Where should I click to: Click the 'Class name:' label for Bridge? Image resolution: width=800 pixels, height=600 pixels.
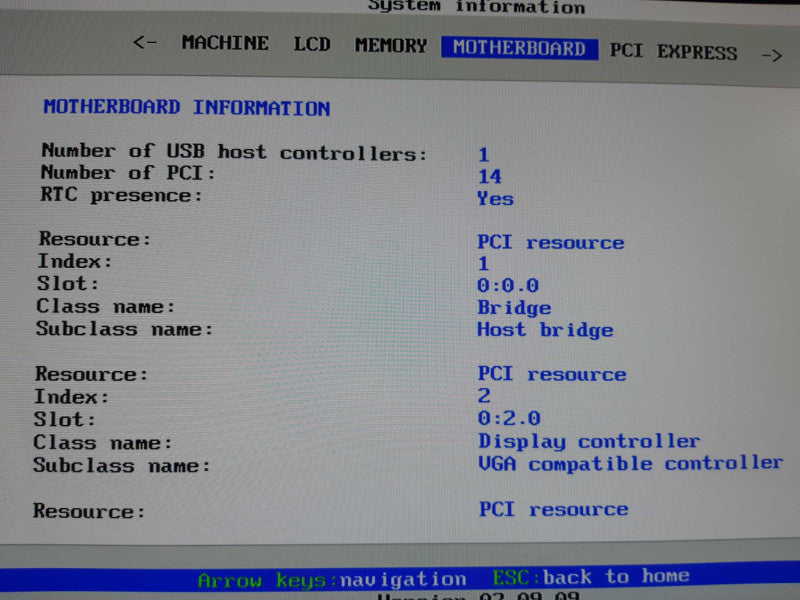click(x=106, y=306)
